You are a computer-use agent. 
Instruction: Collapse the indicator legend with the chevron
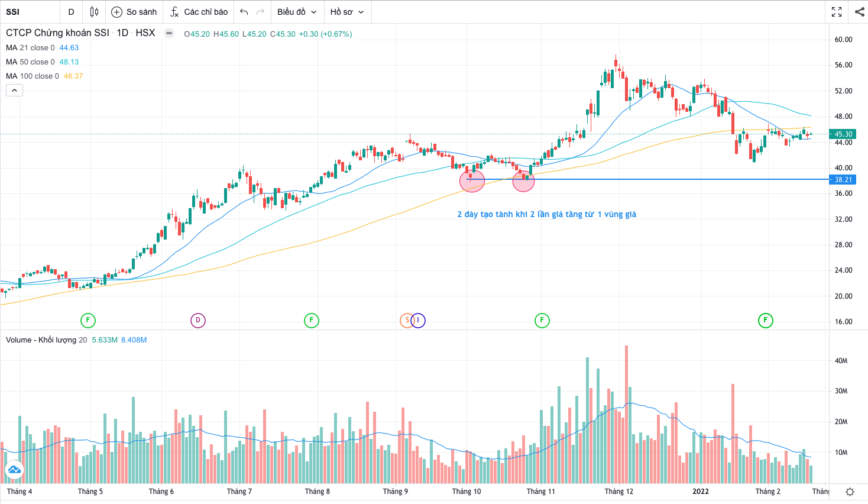14,91
